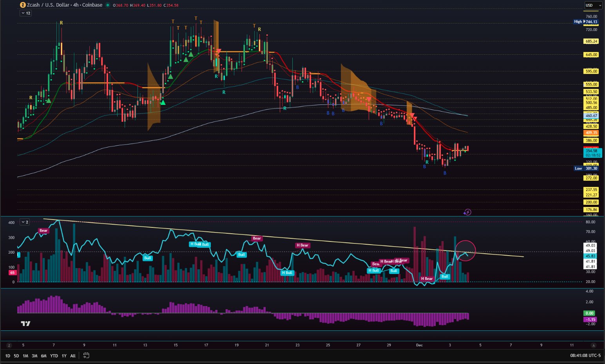Click the 685.24 yellow price level label
Viewport: 605px width, 364px height.
pos(591,41)
